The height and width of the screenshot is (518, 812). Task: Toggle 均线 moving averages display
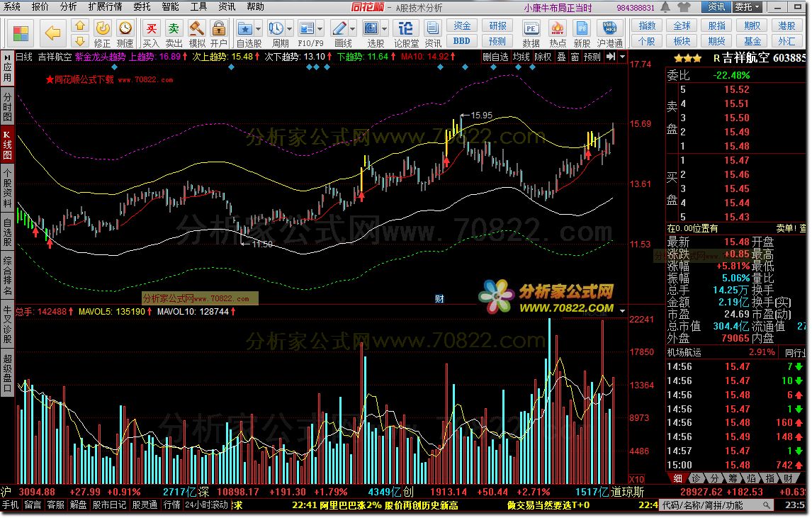coord(521,57)
